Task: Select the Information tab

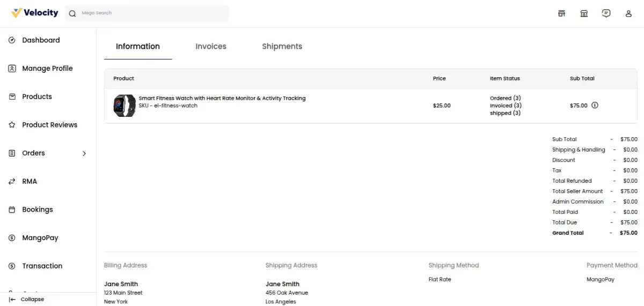Action: coord(138,47)
